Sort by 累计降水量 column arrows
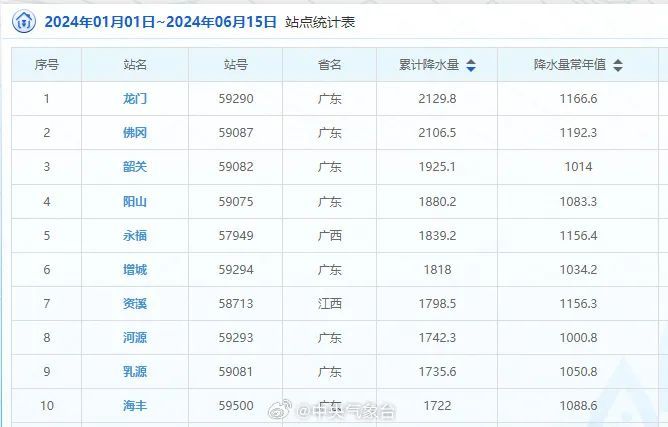668x427 pixels. (x=471, y=65)
